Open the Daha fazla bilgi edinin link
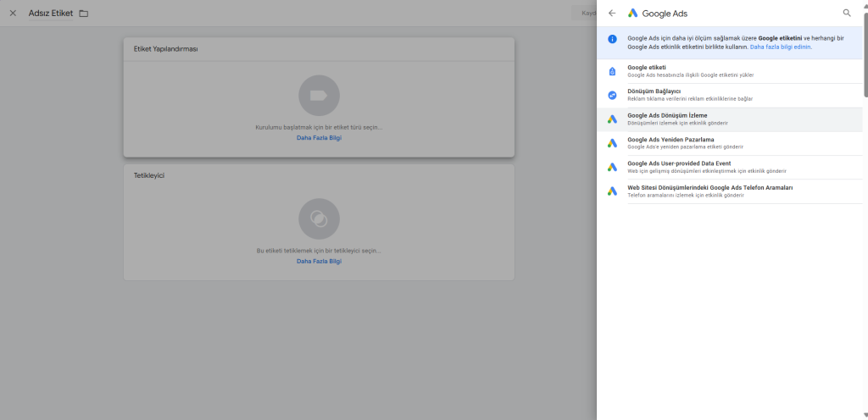The height and width of the screenshot is (420, 868). pos(781,47)
